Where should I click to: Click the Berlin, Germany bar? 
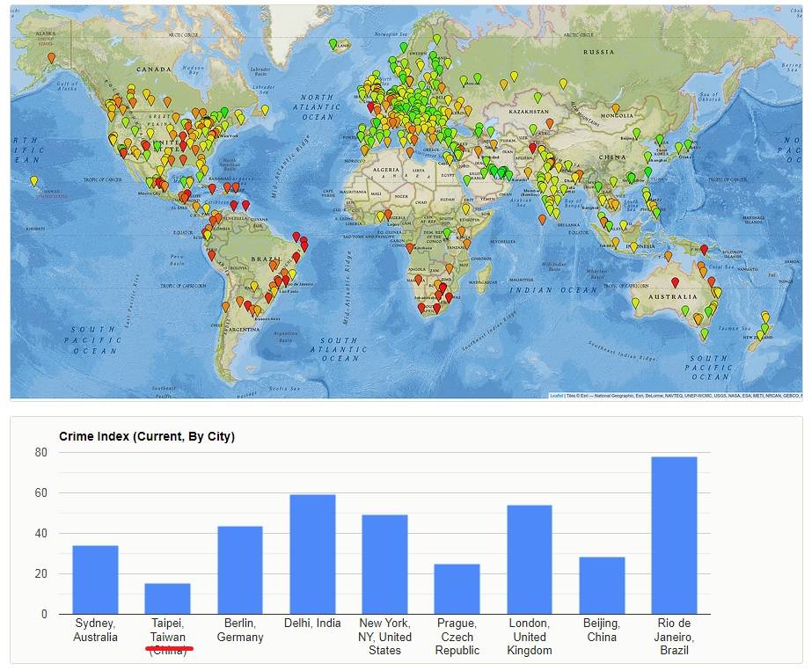point(240,570)
